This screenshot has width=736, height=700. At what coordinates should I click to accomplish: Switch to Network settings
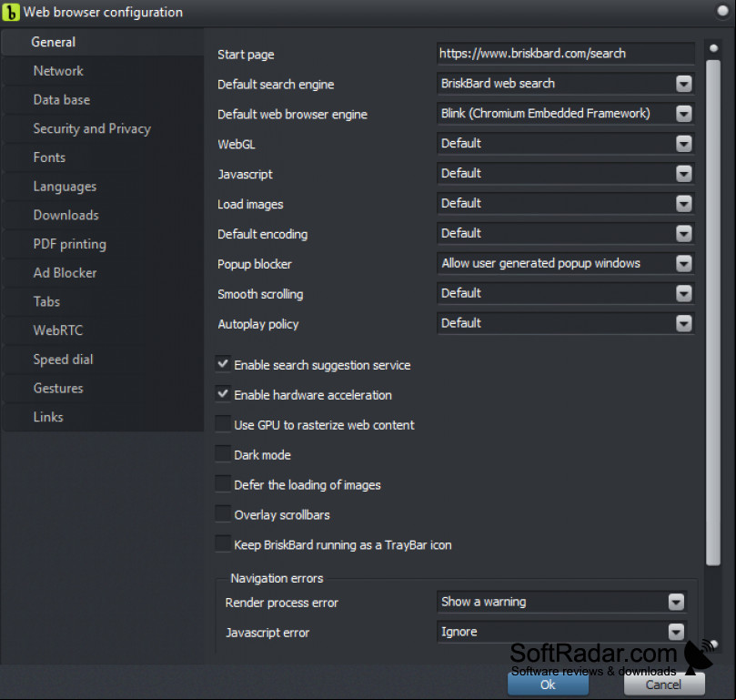coord(102,71)
